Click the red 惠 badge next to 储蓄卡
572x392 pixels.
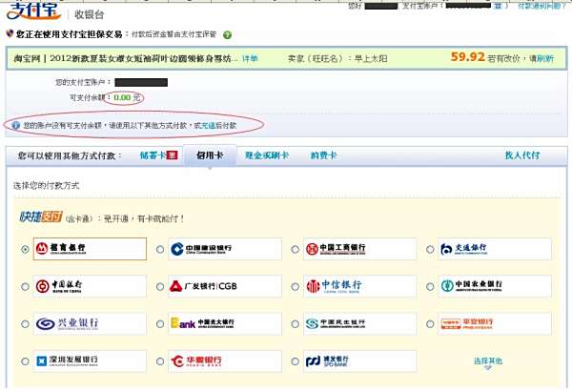(172, 155)
